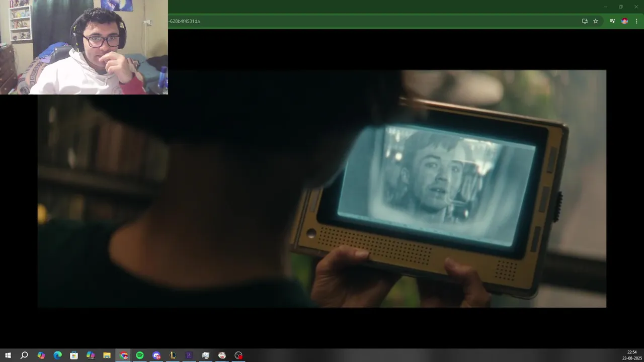This screenshot has width=644, height=362.
Task: Open the Windows Start menu
Action: 8,355
